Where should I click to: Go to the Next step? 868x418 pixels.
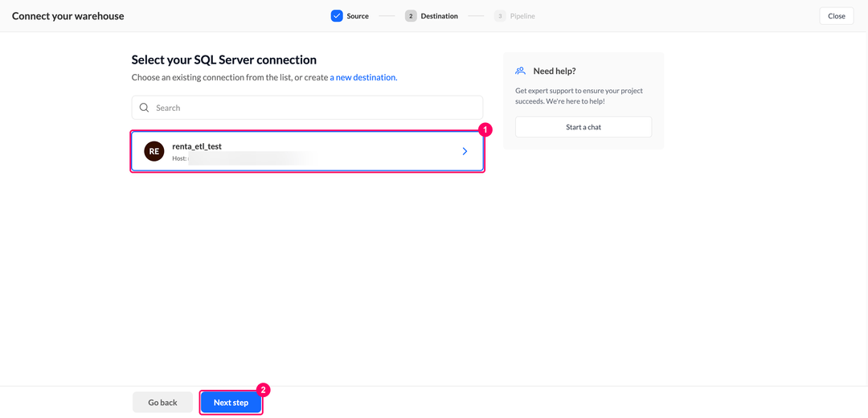pyautogui.click(x=231, y=403)
